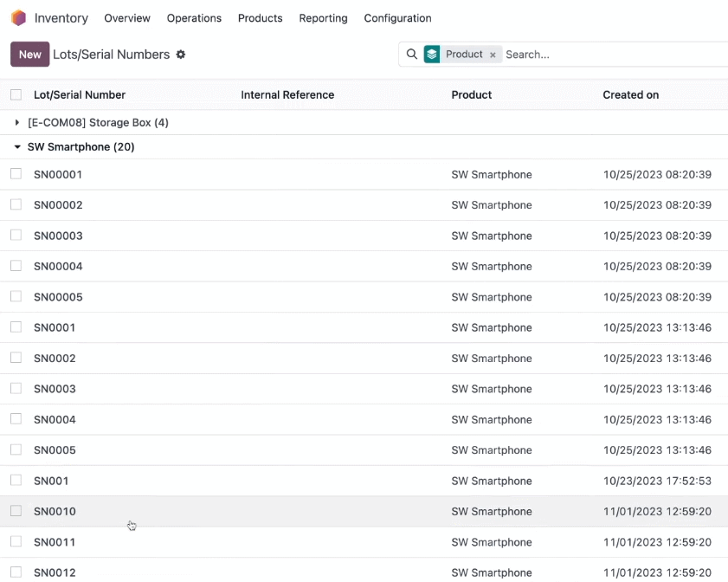Sort by Product column header

[471, 94]
